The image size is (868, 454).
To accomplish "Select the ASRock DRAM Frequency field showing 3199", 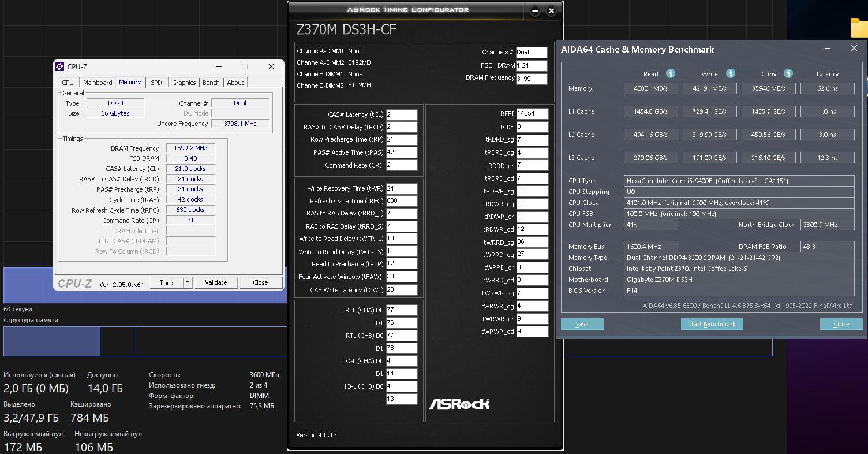I will pyautogui.click(x=531, y=79).
